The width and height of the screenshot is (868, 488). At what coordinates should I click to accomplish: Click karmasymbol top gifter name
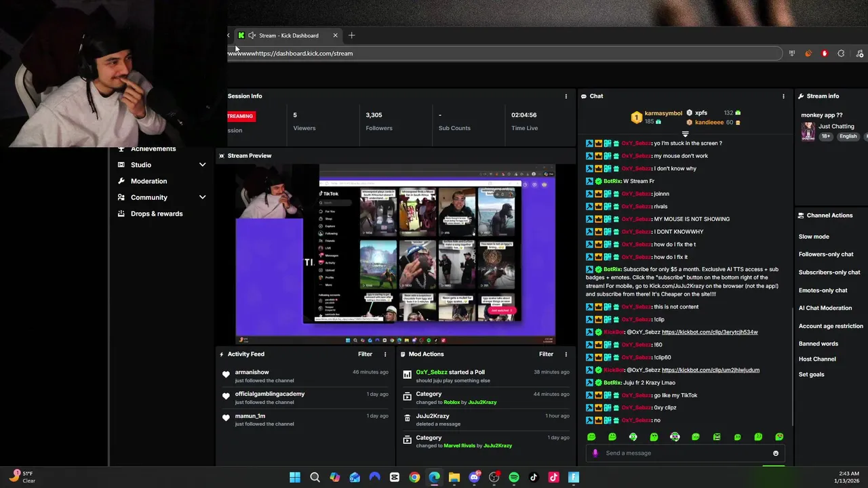663,113
